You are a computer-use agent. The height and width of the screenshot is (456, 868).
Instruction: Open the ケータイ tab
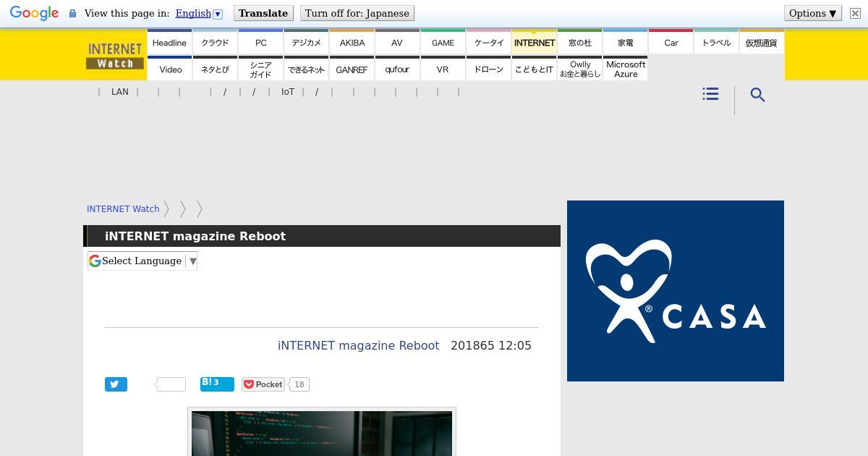[489, 42]
